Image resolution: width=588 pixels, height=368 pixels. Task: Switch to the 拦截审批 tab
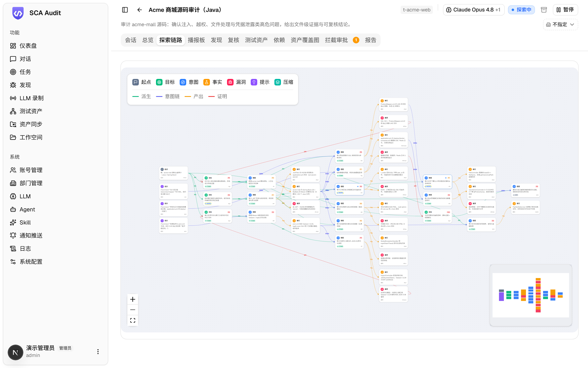tap(342, 40)
